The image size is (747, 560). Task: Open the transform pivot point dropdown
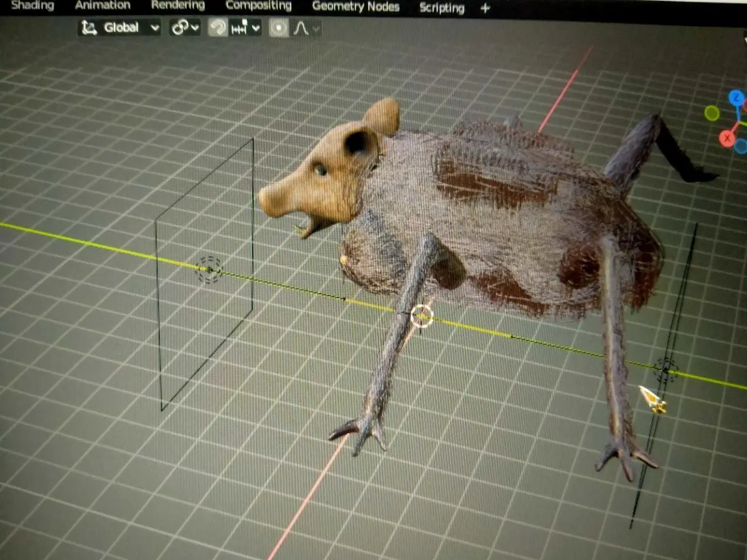pyautogui.click(x=186, y=27)
